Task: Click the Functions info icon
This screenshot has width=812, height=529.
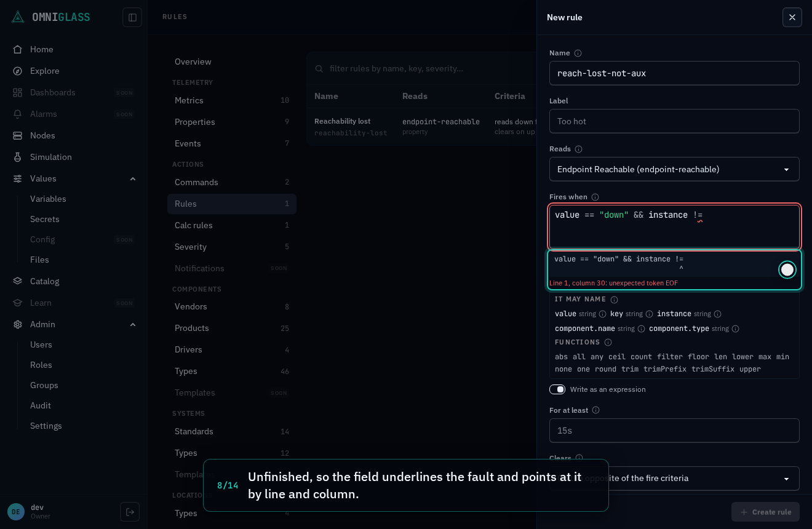Action: point(608,342)
